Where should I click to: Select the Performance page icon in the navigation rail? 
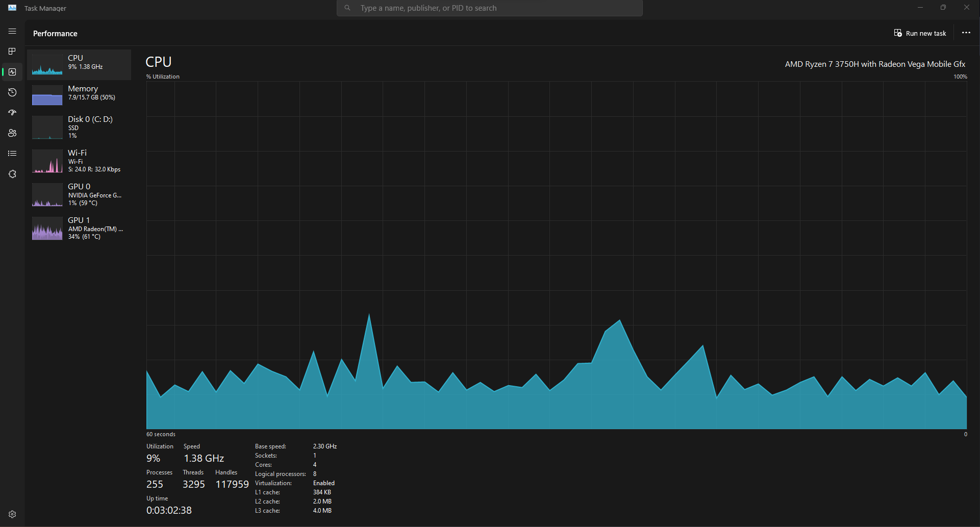(x=12, y=72)
